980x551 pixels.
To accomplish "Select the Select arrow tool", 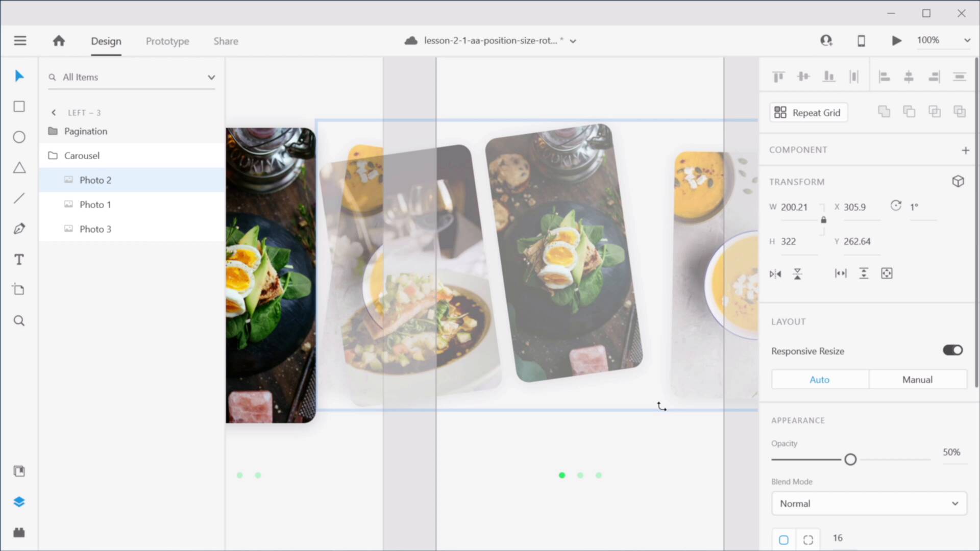I will (x=19, y=76).
